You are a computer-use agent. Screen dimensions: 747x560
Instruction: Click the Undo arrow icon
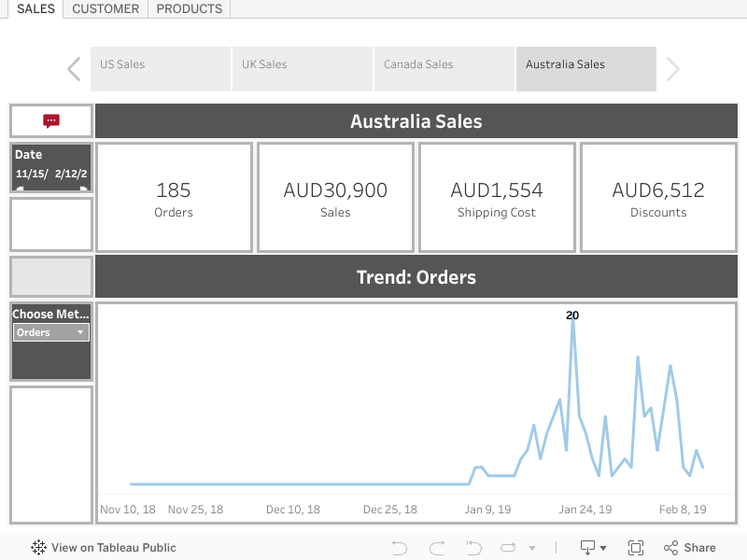[400, 548]
